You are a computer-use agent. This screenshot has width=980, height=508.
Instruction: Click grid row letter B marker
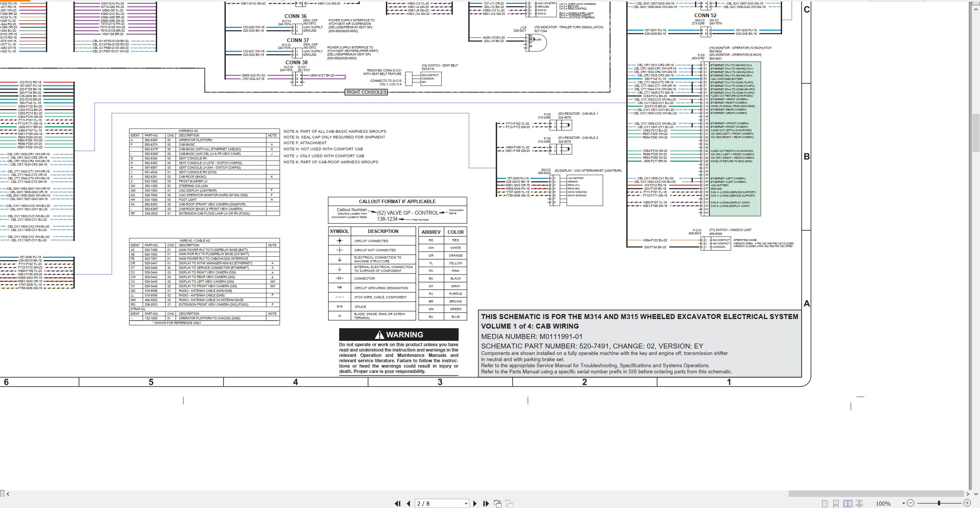coord(807,156)
